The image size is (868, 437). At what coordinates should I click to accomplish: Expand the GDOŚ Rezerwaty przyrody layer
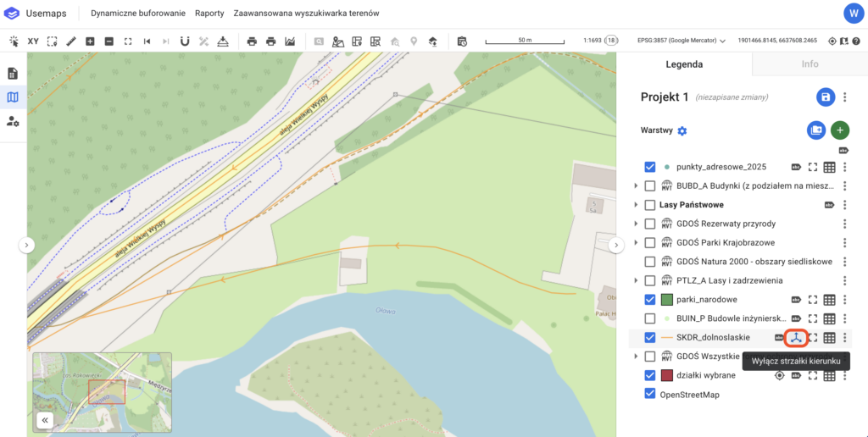tap(636, 224)
